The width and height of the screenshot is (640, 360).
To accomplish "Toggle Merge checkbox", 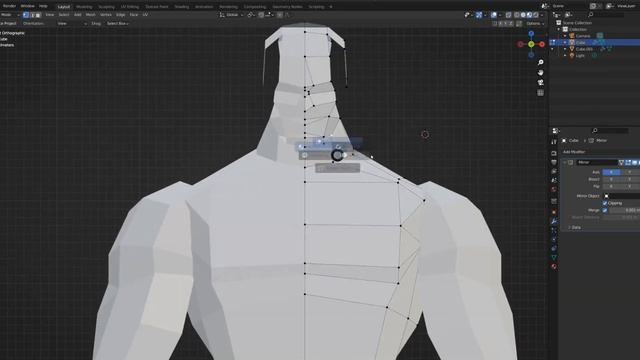I will [x=605, y=210].
